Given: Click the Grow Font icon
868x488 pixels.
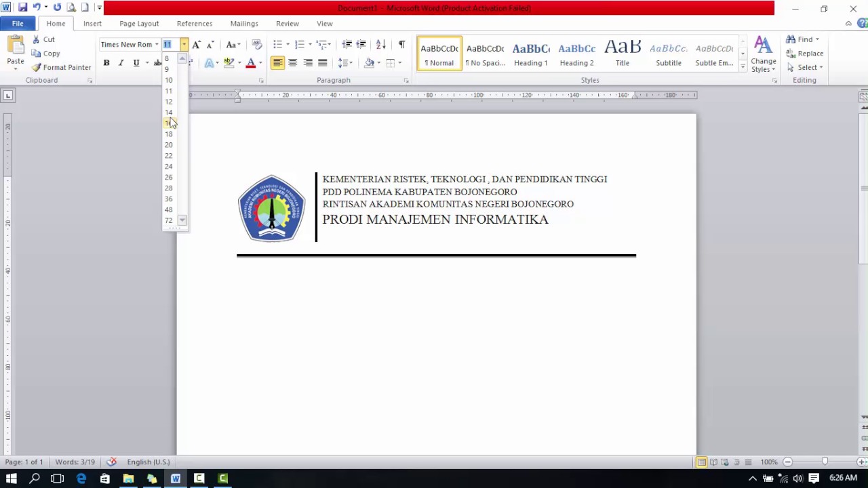Looking at the screenshot, I should pyautogui.click(x=196, y=45).
